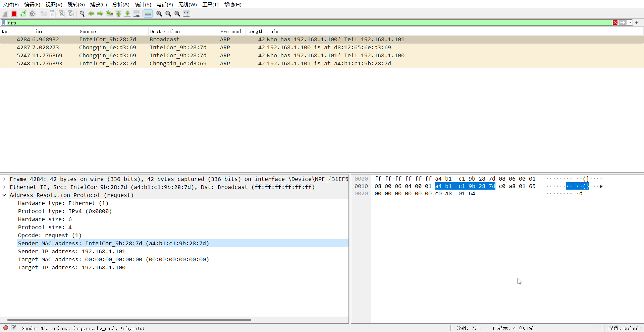644x332 pixels.
Task: Jump to the last packet
Action: point(127,14)
